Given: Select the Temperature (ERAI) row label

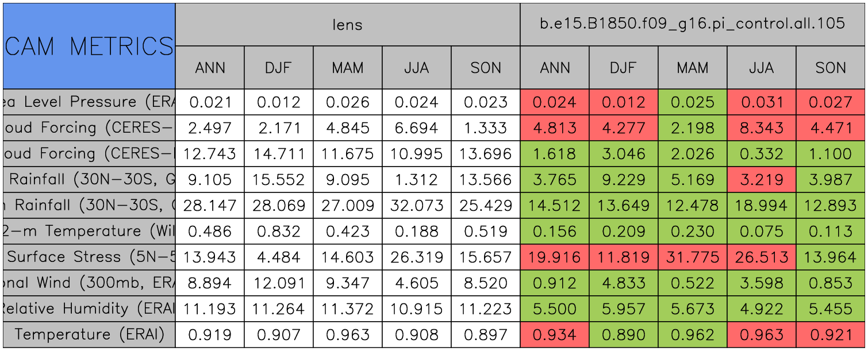Looking at the screenshot, I should (89, 334).
